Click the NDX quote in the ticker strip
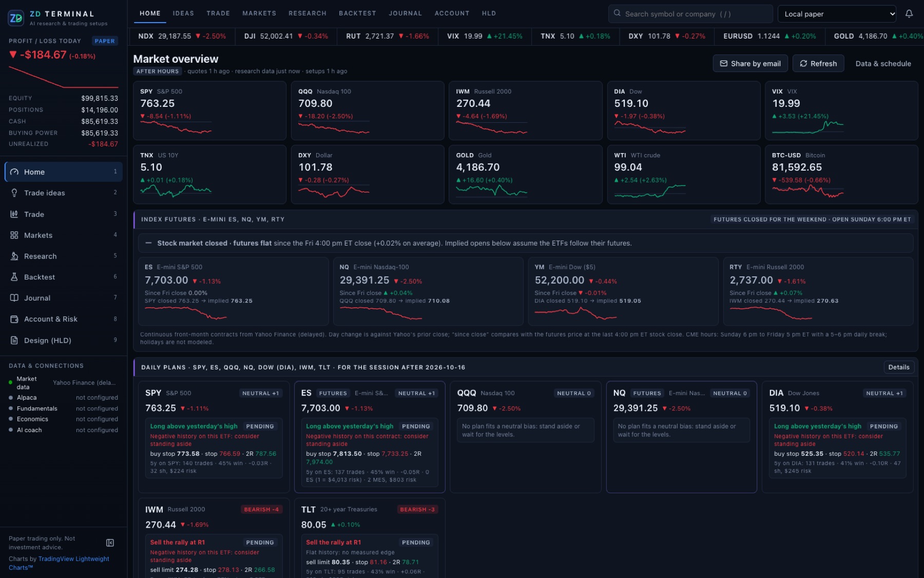This screenshot has height=578, width=924. (182, 36)
